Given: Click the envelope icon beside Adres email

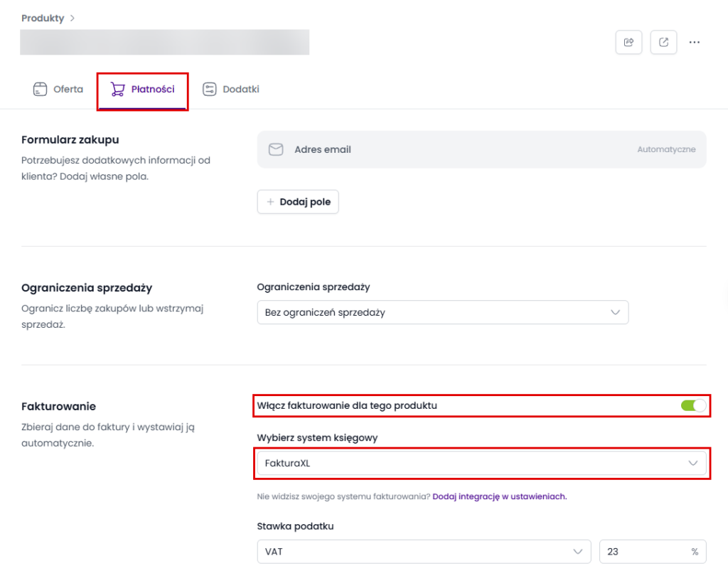Looking at the screenshot, I should pos(276,149).
